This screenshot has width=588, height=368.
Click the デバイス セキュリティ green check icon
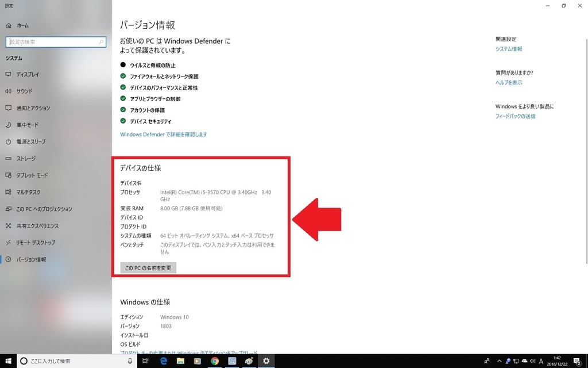tap(123, 121)
